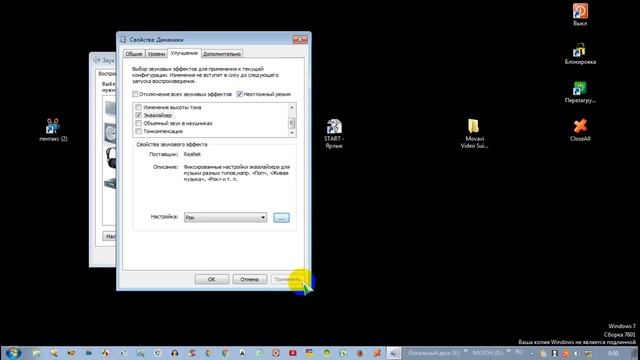This screenshot has width=640, height=360.
Task: Open the Выкл shutdown desktop shortcut
Action: 580,15
